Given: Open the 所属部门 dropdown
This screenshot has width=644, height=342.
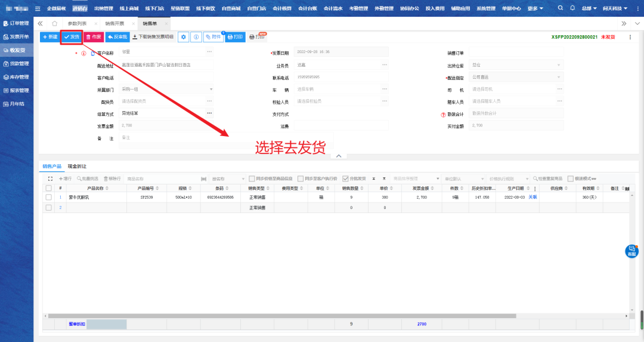Looking at the screenshot, I should (x=210, y=89).
